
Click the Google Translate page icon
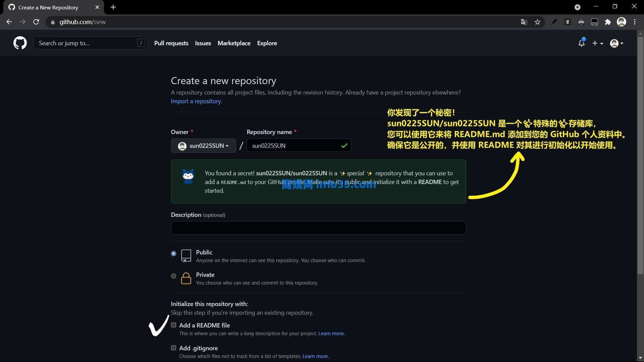524,22
